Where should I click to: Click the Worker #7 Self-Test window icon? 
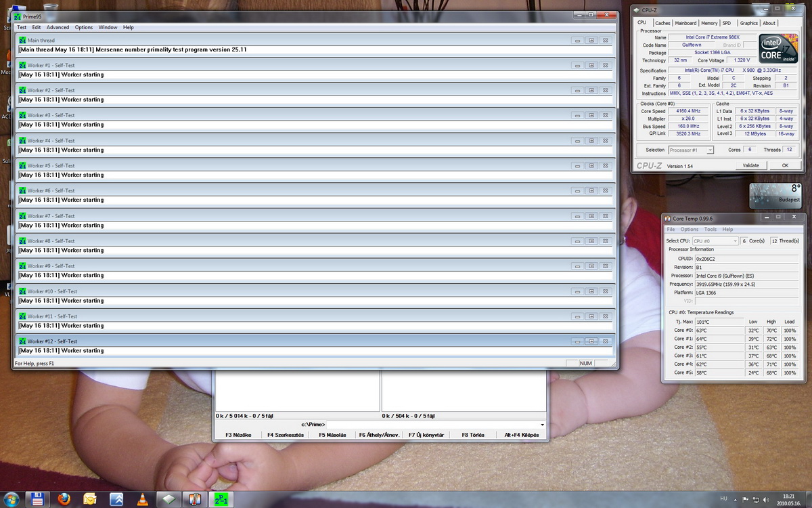[22, 216]
